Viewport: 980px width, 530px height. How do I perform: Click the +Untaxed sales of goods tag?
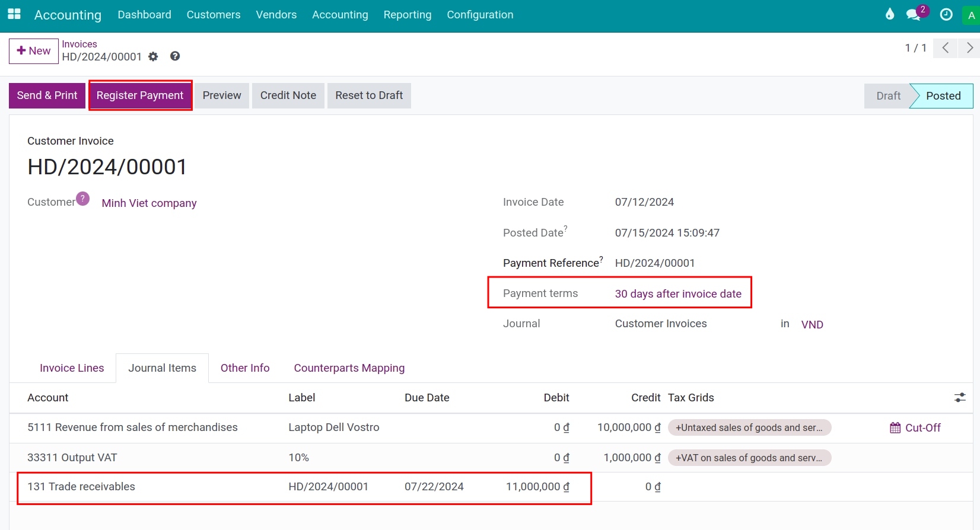click(x=749, y=427)
